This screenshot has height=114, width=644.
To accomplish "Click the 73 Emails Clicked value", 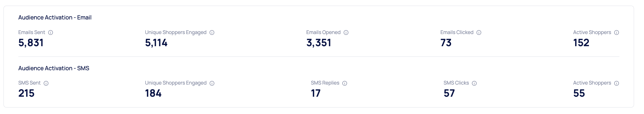I will point(446,43).
